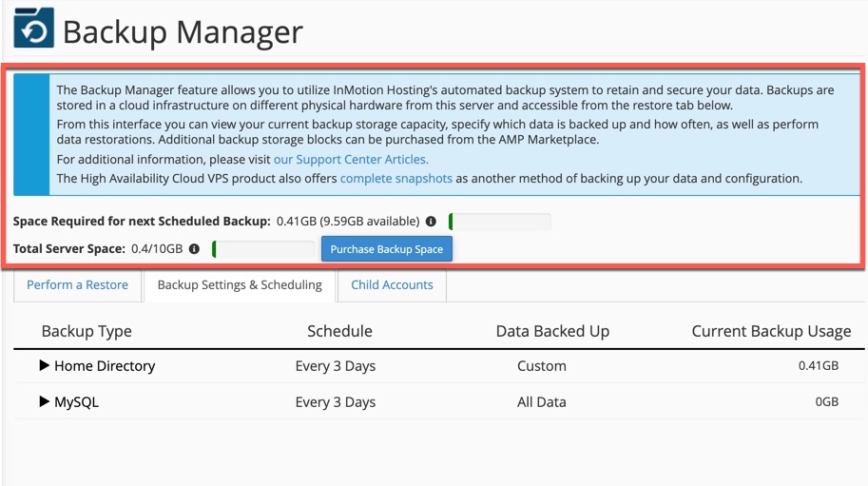Viewport: 868px width, 486px height.
Task: Select the Backup Settings & Scheduling tab
Action: click(x=240, y=285)
